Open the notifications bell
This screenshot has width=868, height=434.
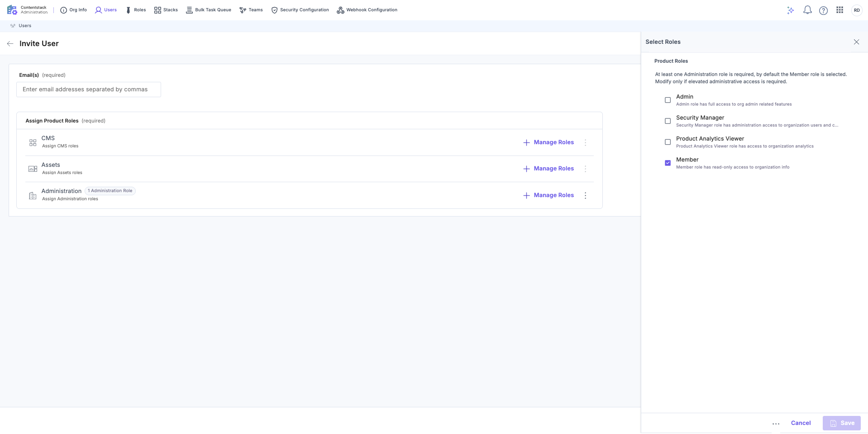[807, 10]
